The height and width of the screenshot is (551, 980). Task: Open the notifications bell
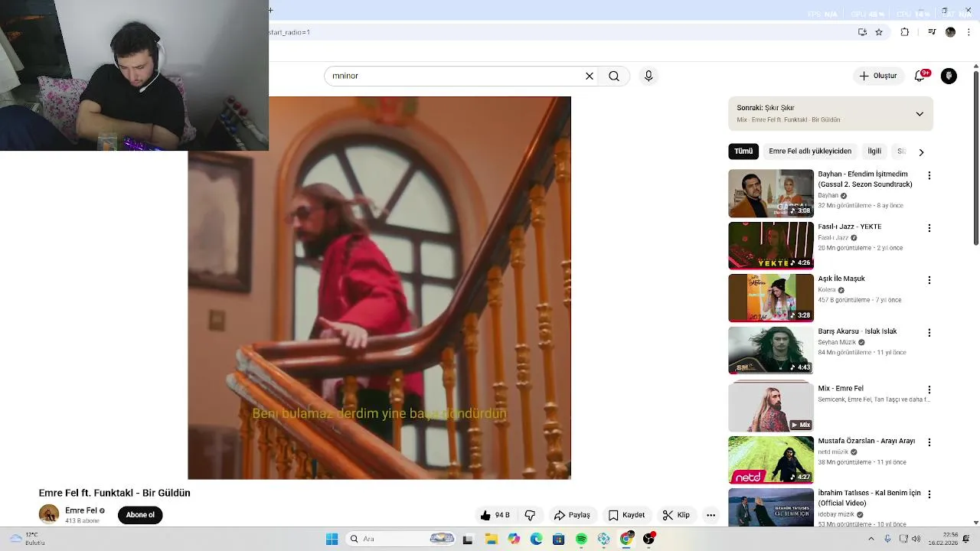click(x=920, y=76)
